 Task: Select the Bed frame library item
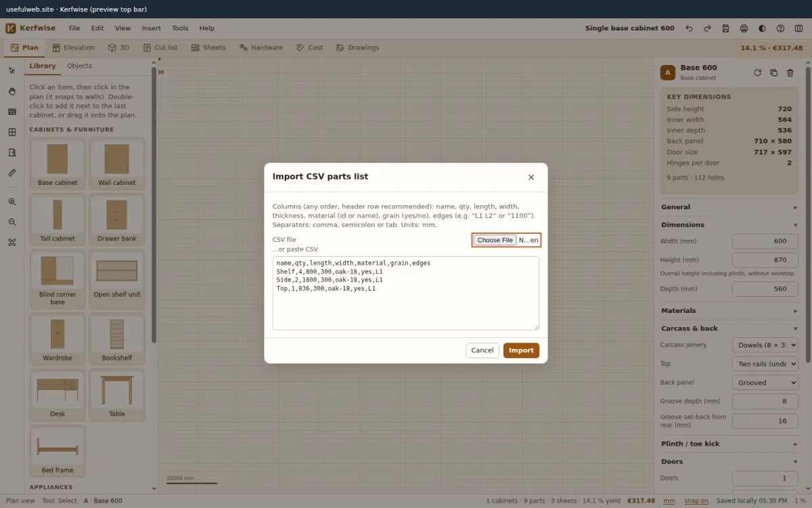[58, 451]
